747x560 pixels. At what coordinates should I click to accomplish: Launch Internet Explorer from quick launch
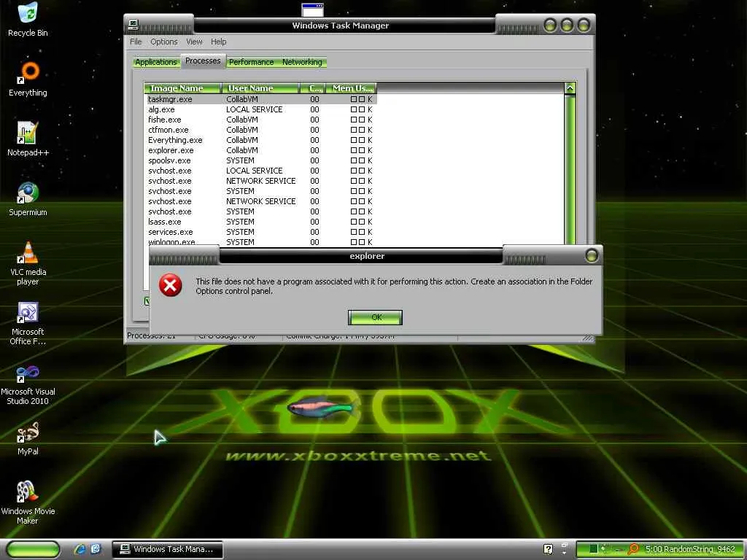point(80,549)
